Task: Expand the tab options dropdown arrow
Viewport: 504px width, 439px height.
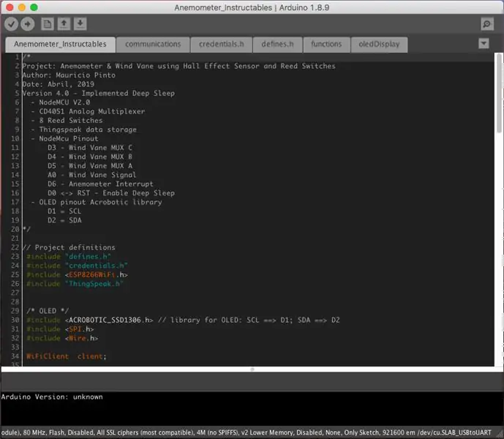Action: 484,43
